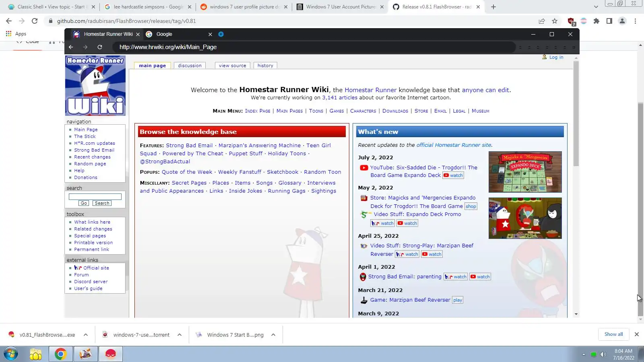Close the Chrome downloads bar
The image size is (644, 362).
click(637, 334)
